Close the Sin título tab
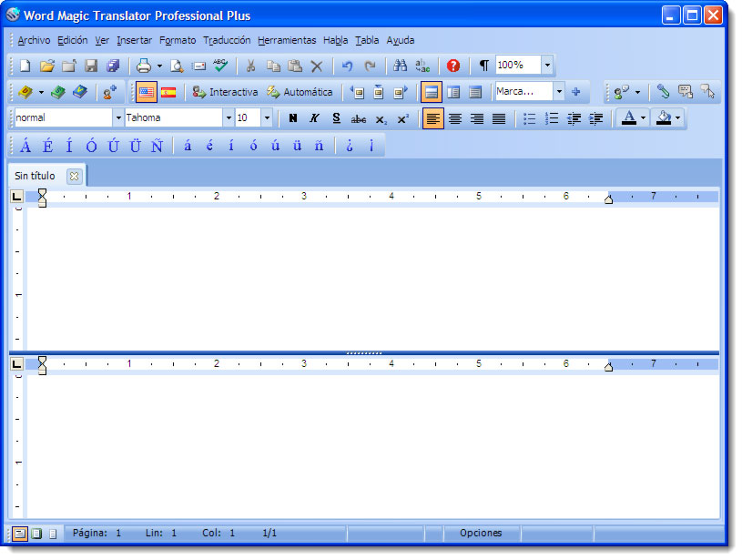 [74, 176]
